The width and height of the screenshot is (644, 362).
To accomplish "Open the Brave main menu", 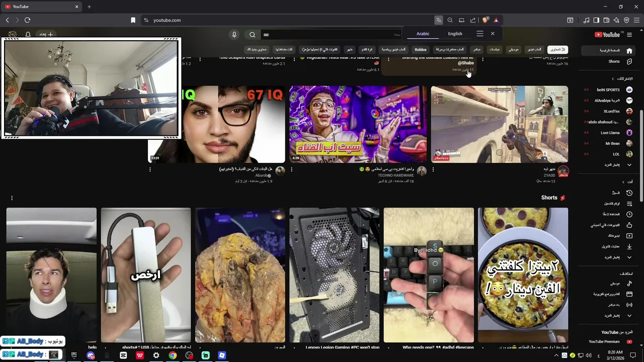I will (636, 20).
